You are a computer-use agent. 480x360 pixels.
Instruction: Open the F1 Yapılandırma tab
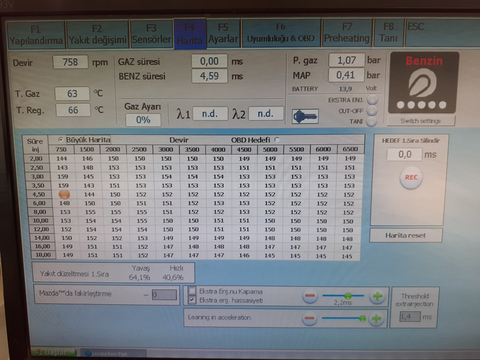click(36, 35)
